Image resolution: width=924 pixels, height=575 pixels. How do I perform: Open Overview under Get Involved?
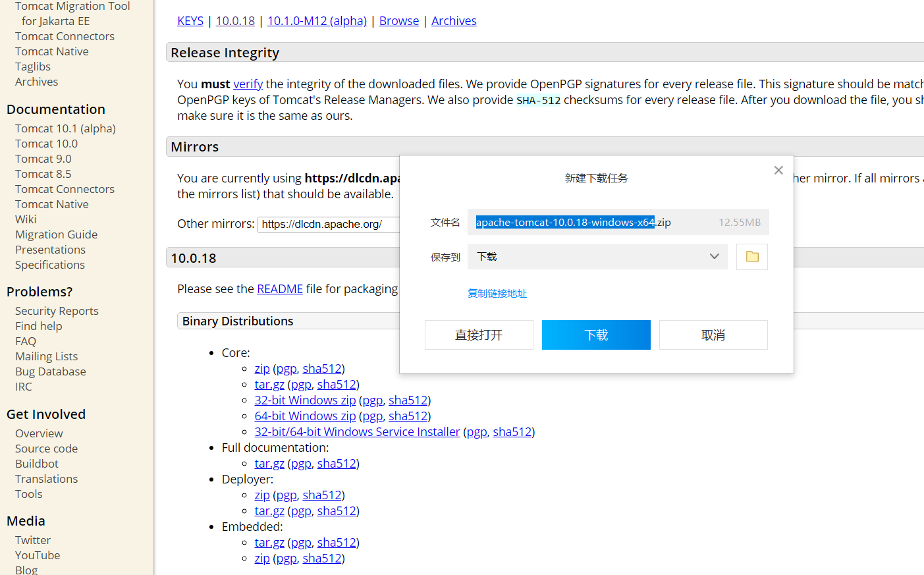click(39, 433)
